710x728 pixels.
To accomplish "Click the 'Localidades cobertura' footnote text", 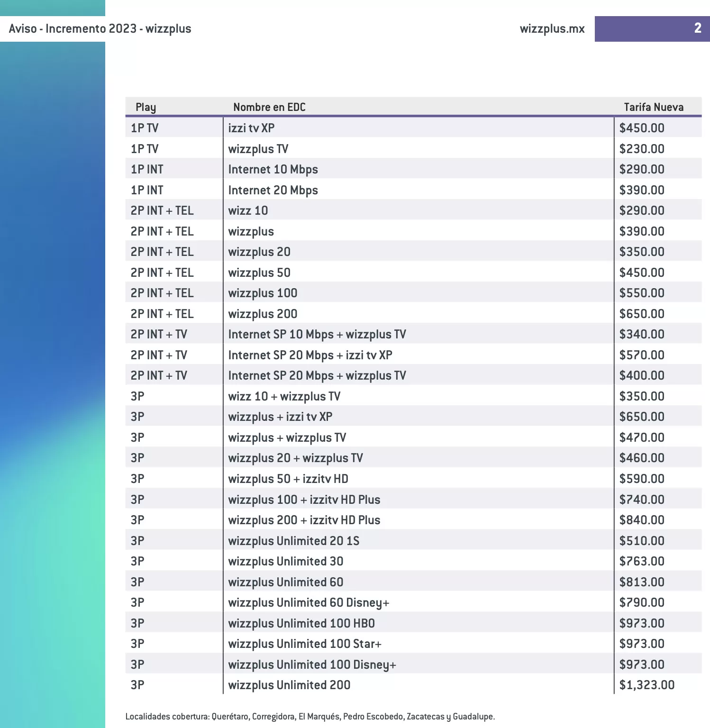I will (x=310, y=716).
